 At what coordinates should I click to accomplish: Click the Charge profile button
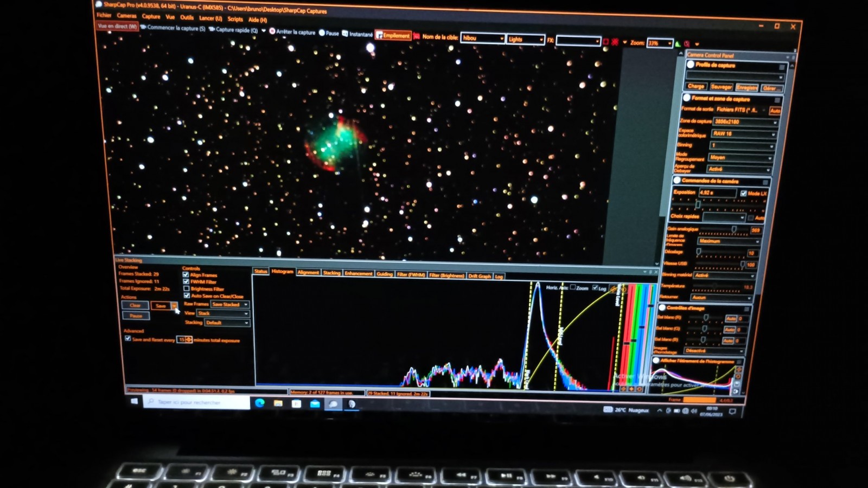695,86
